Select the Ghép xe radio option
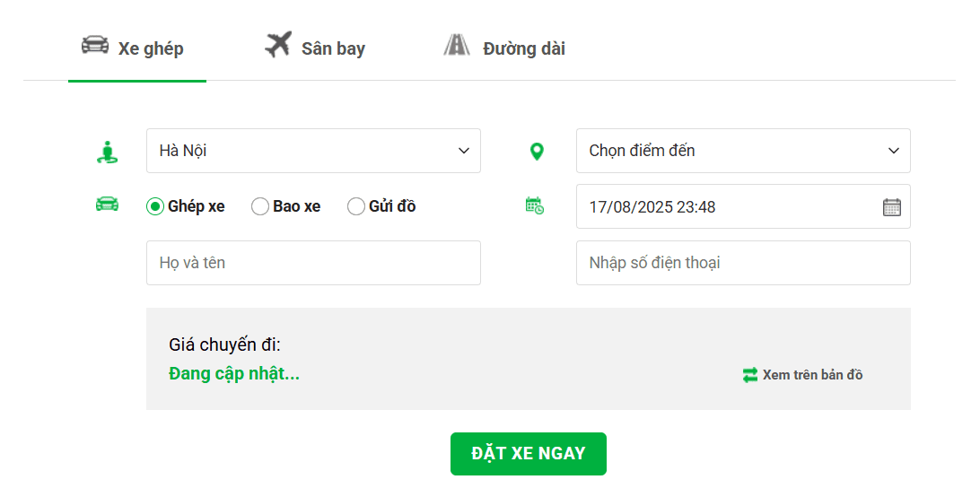 155,207
